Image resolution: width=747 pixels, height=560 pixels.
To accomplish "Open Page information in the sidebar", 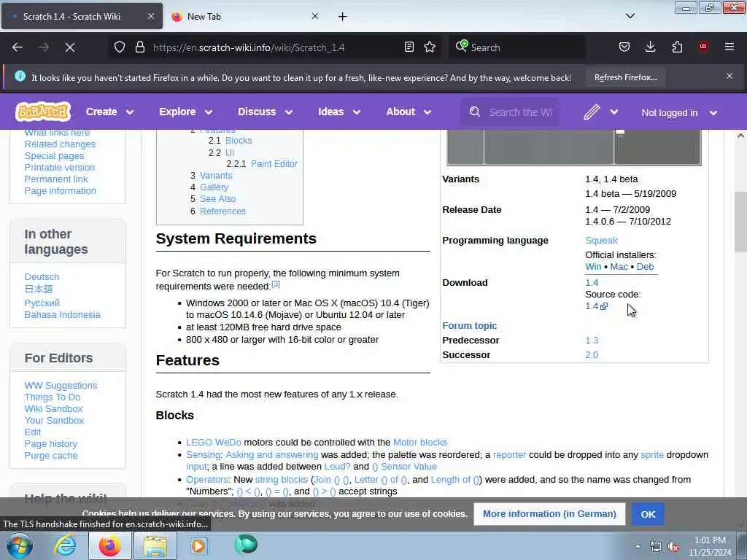I will coord(60,190).
